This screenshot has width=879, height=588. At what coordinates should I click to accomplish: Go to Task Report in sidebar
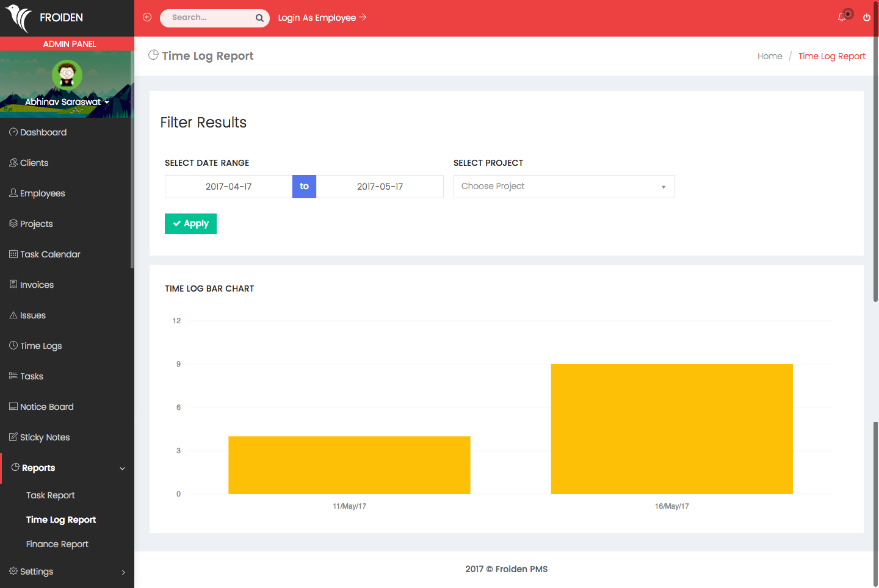click(51, 495)
